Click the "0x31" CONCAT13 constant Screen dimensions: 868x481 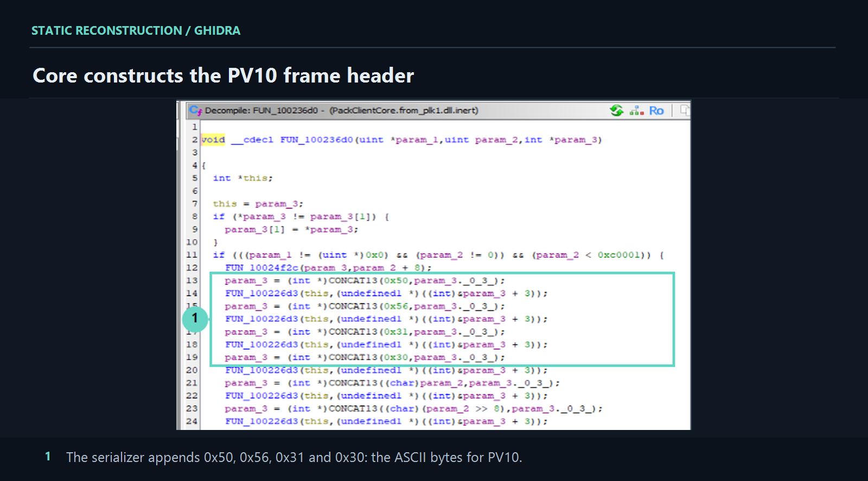tap(395, 332)
